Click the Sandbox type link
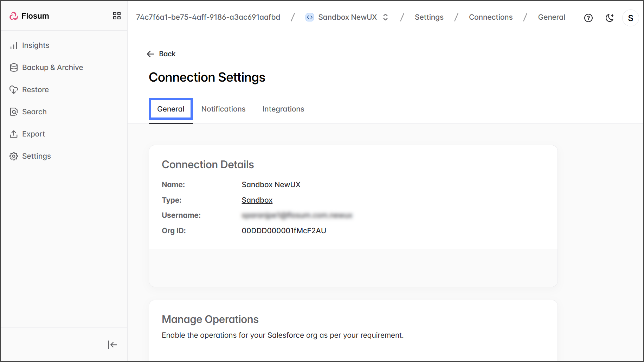 [x=257, y=200]
